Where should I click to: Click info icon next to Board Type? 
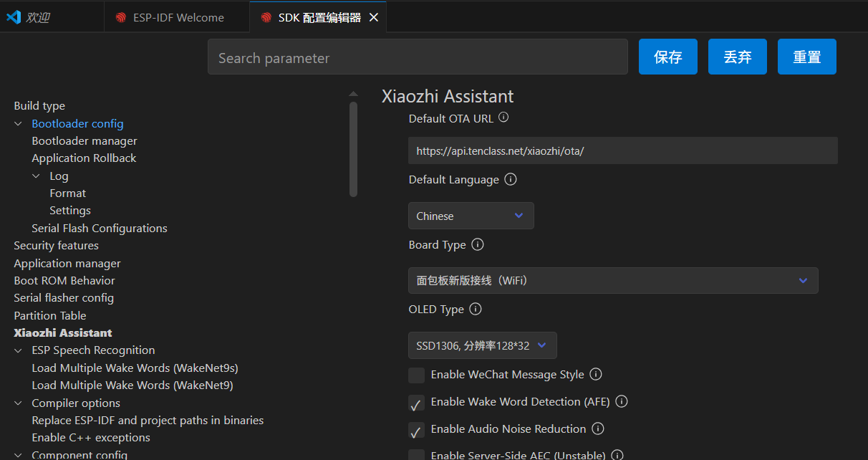pyautogui.click(x=478, y=244)
